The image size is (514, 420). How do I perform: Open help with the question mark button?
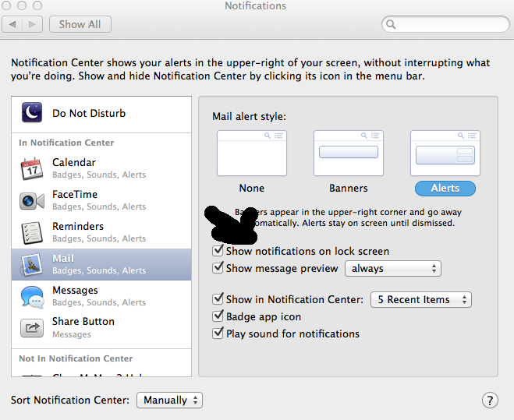coord(490,400)
